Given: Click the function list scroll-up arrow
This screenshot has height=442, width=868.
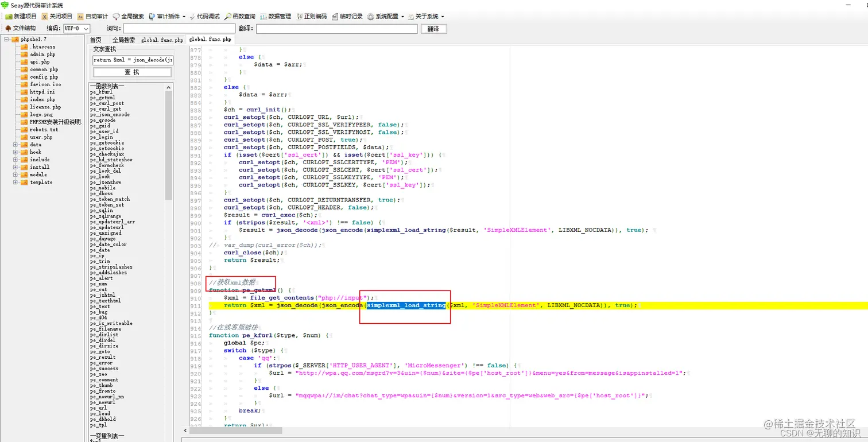Looking at the screenshot, I should pos(169,87).
